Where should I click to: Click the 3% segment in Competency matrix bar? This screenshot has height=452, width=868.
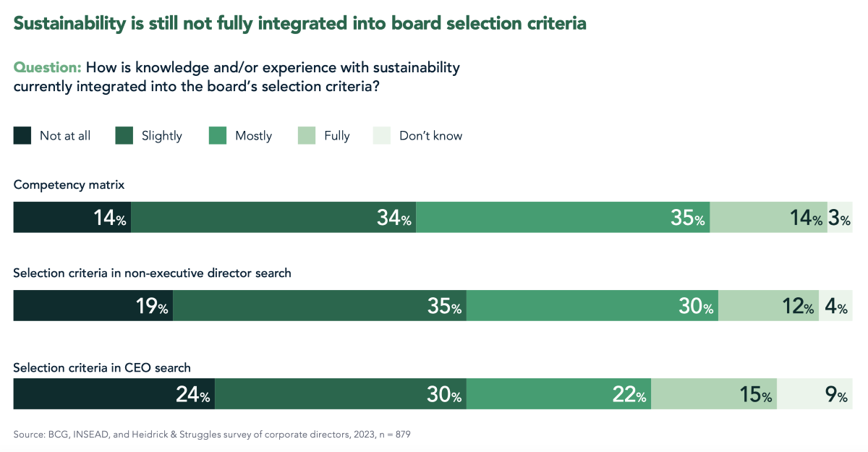pyautogui.click(x=840, y=218)
